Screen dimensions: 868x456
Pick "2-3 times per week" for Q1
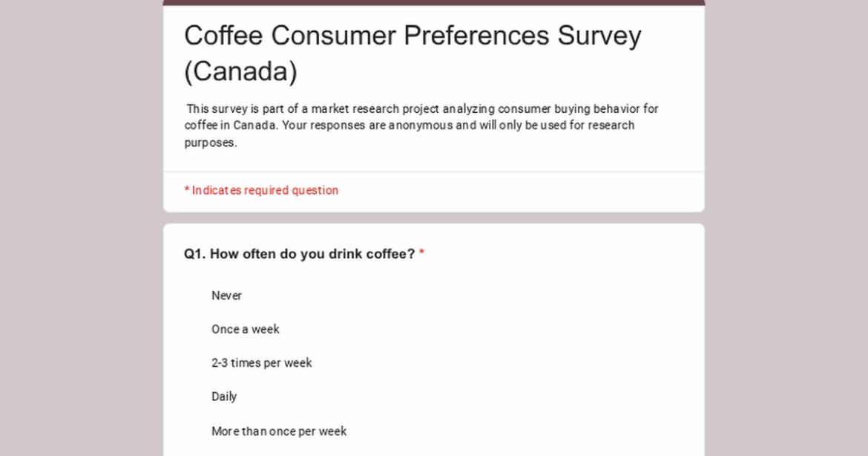tap(261, 362)
